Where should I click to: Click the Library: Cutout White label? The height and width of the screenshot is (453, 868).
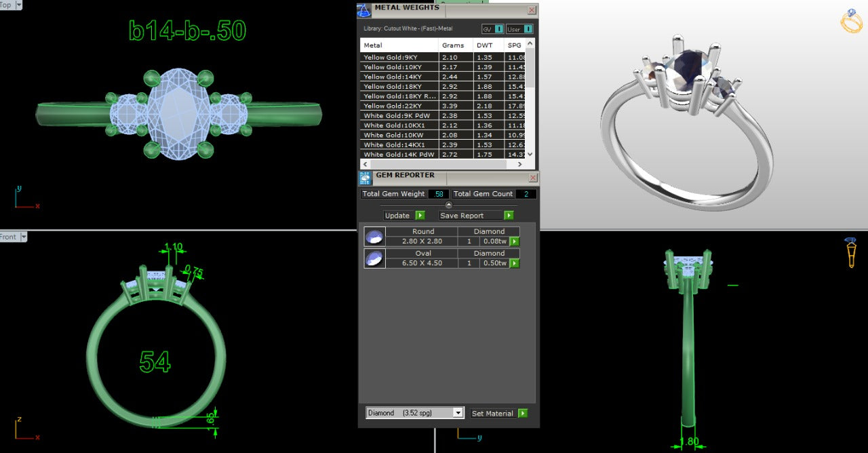(408, 28)
